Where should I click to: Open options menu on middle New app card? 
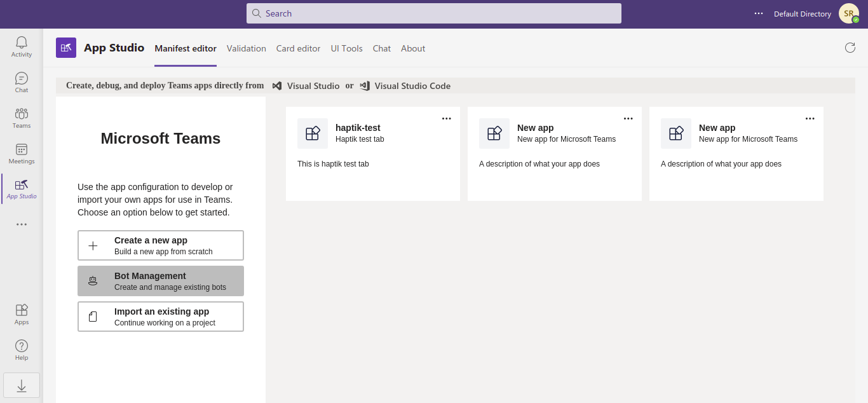pyautogui.click(x=628, y=118)
